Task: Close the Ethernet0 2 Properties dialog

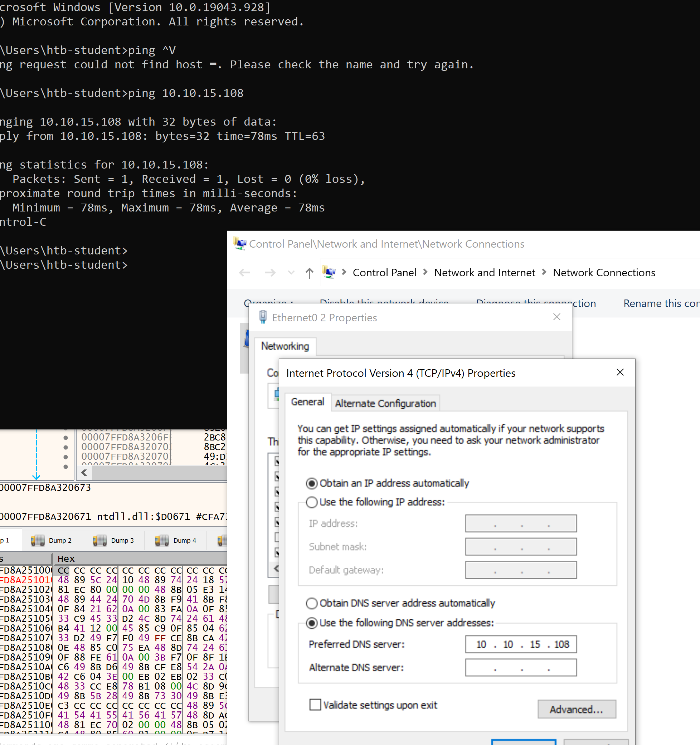Action: coord(557,317)
